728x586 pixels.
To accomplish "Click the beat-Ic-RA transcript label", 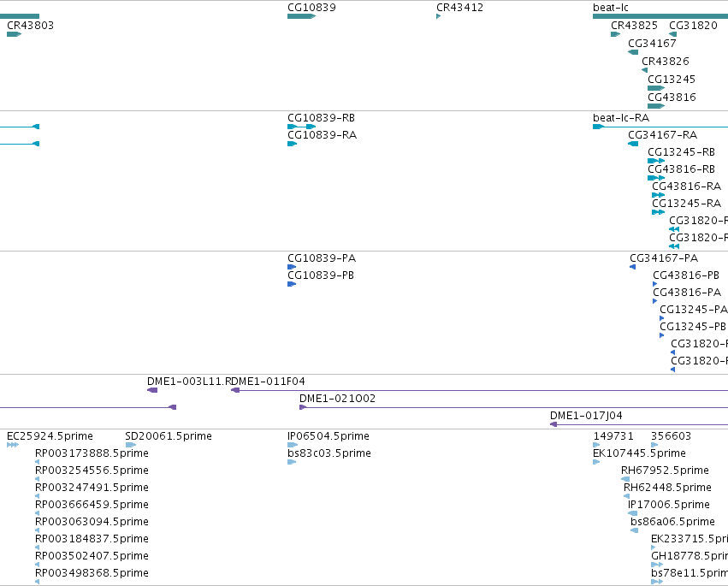I will pyautogui.click(x=621, y=117).
